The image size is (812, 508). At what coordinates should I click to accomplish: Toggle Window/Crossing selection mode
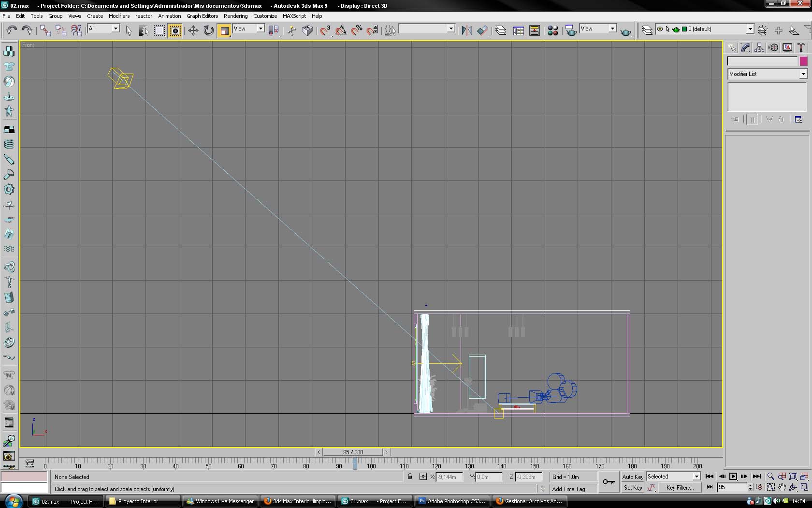[x=175, y=30]
